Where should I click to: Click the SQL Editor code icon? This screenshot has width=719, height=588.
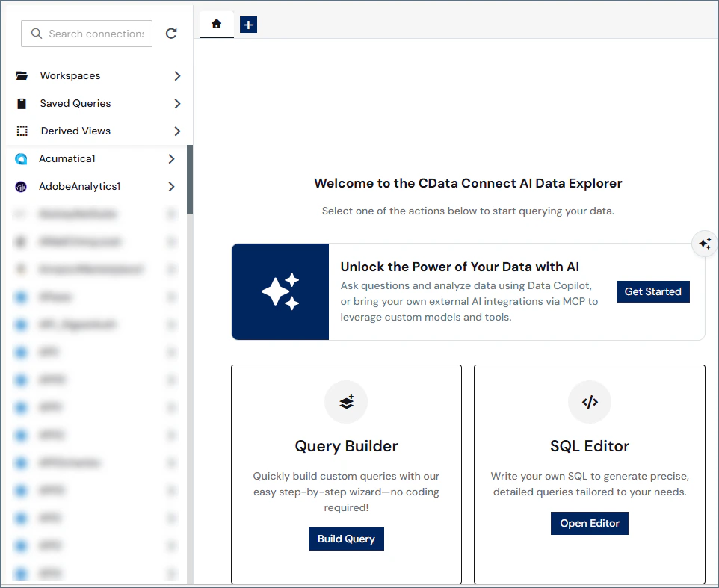[590, 402]
